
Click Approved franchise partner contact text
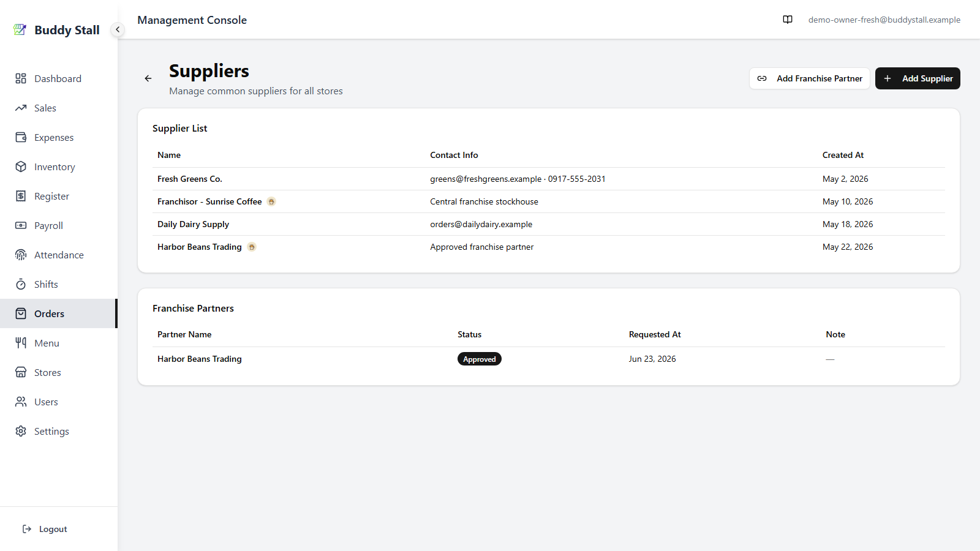(481, 247)
